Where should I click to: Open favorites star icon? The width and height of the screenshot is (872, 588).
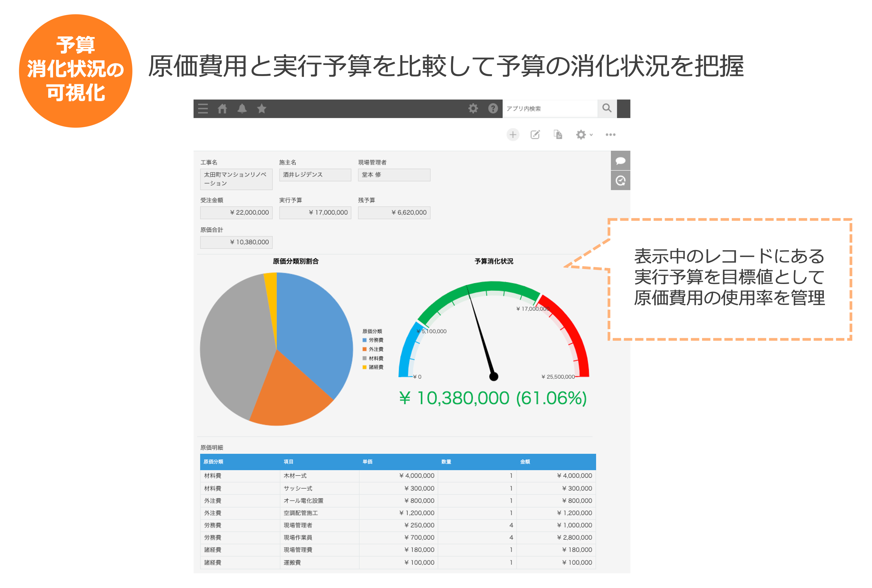(262, 109)
